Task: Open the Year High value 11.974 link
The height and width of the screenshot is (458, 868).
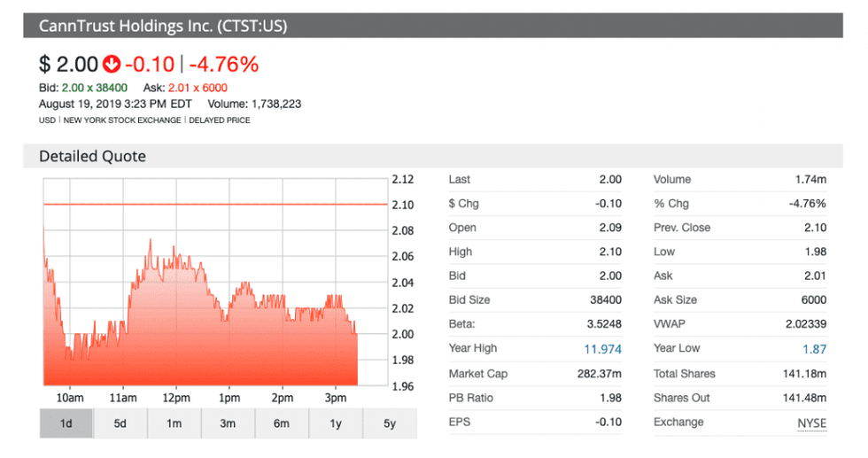Action: point(602,349)
